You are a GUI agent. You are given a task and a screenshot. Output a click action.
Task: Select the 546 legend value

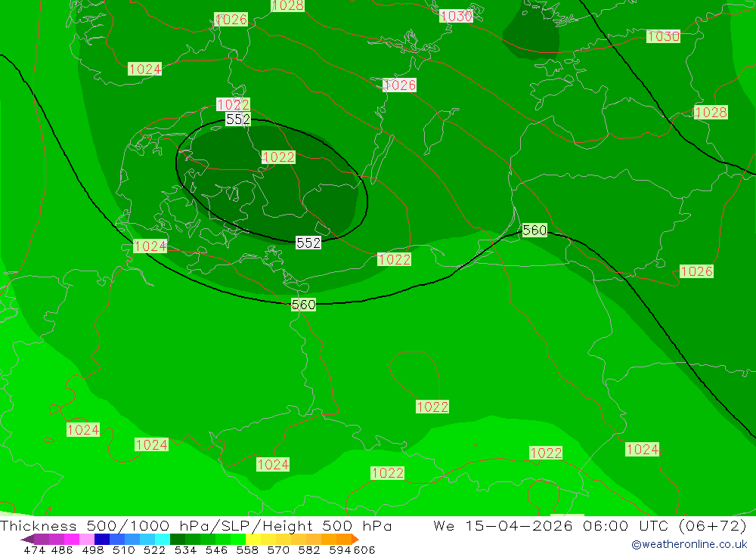[216, 549]
